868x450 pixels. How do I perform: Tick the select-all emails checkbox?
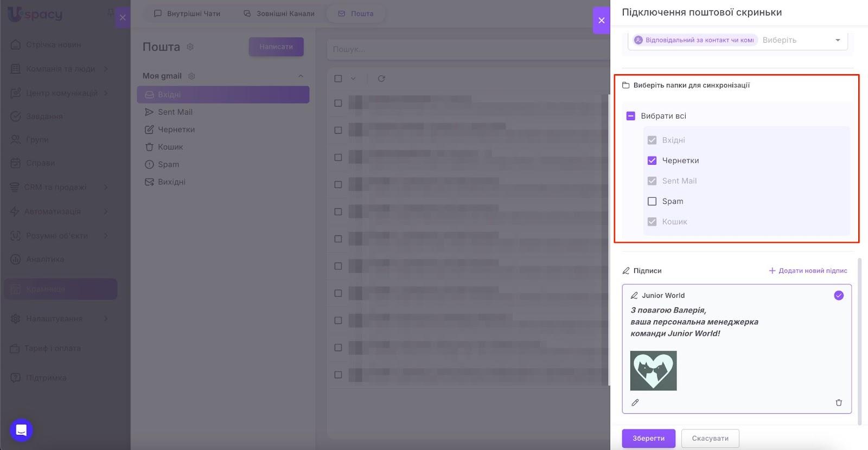tap(338, 79)
